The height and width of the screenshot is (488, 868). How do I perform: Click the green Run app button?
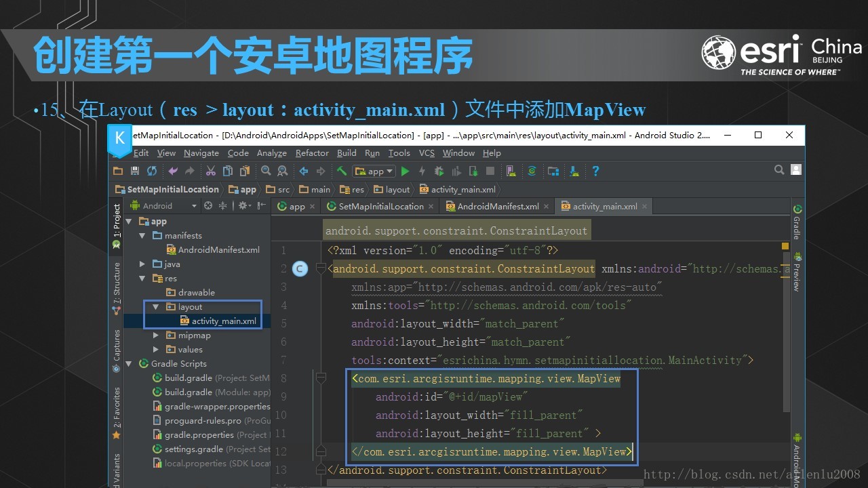[x=405, y=171]
